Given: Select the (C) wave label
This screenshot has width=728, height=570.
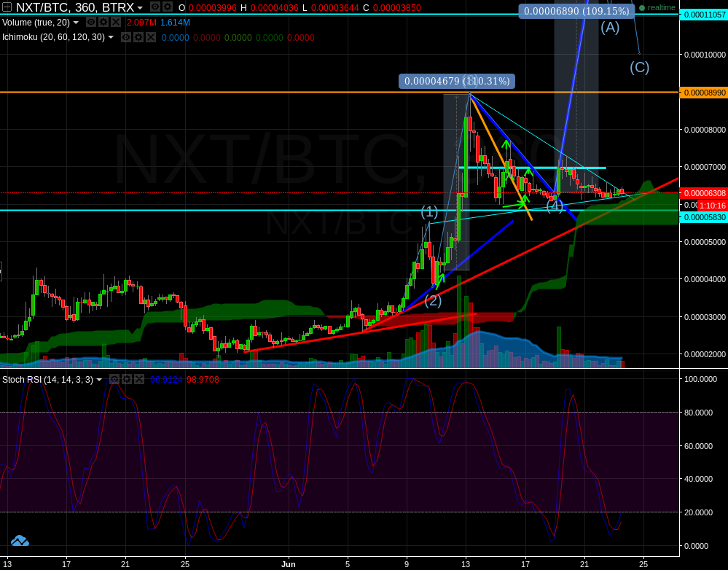Looking at the screenshot, I should pos(639,67).
